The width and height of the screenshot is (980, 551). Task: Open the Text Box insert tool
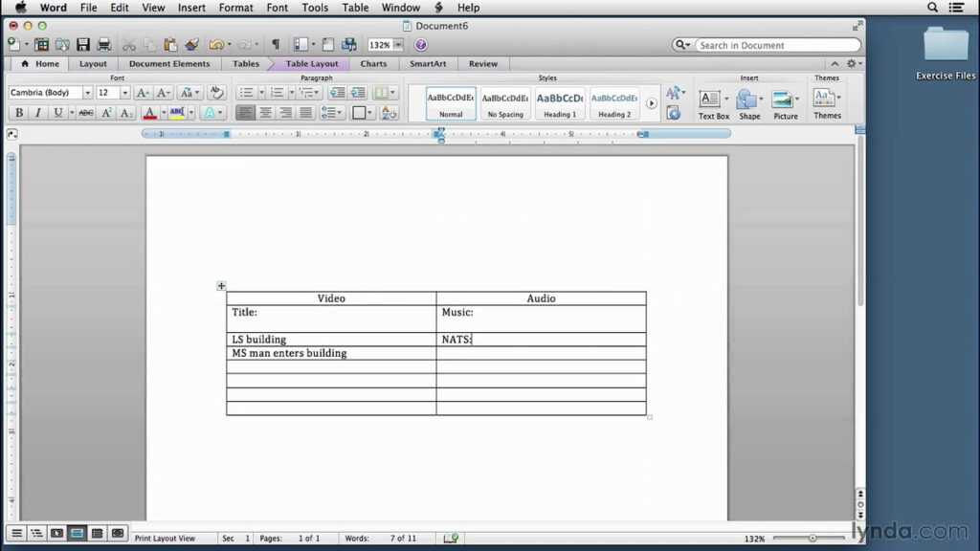(x=712, y=100)
